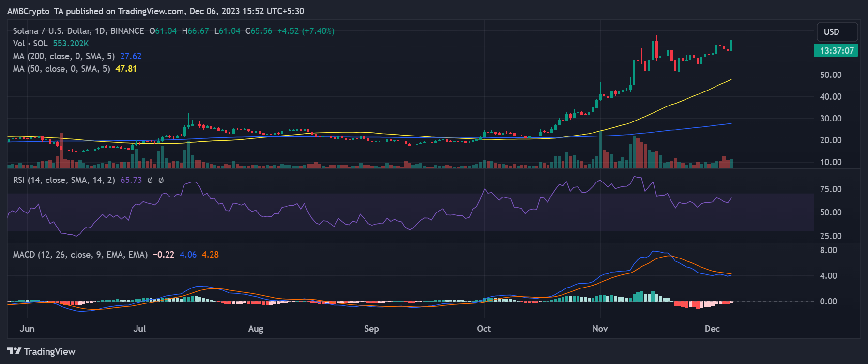Click the TradingView logo icon at the bottom
Screen dimensions: 868x364
pos(15,351)
